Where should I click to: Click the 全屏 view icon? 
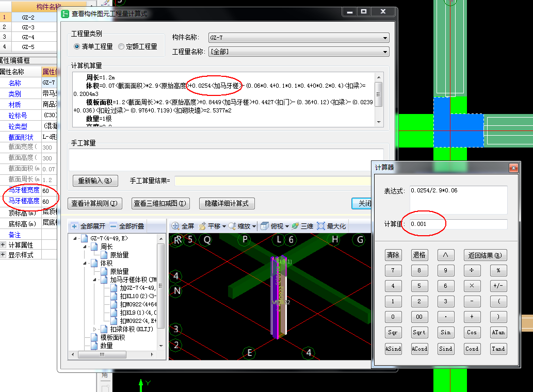point(175,226)
